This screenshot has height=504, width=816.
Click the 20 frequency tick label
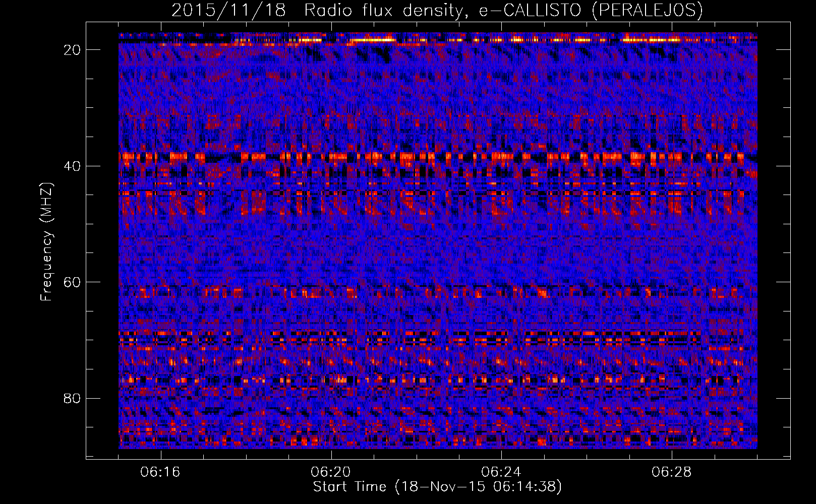(x=73, y=49)
